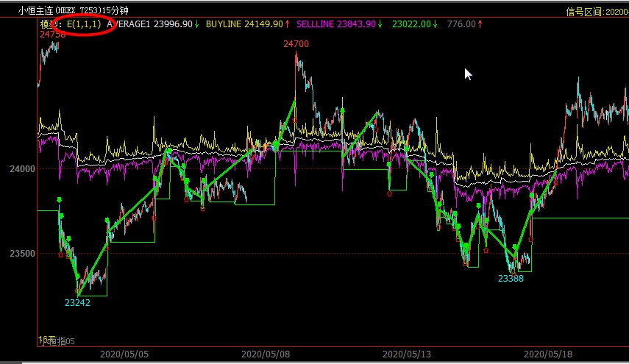629x364 pixels.
Task: Click the 23500 price axis label
Action: coord(22,254)
